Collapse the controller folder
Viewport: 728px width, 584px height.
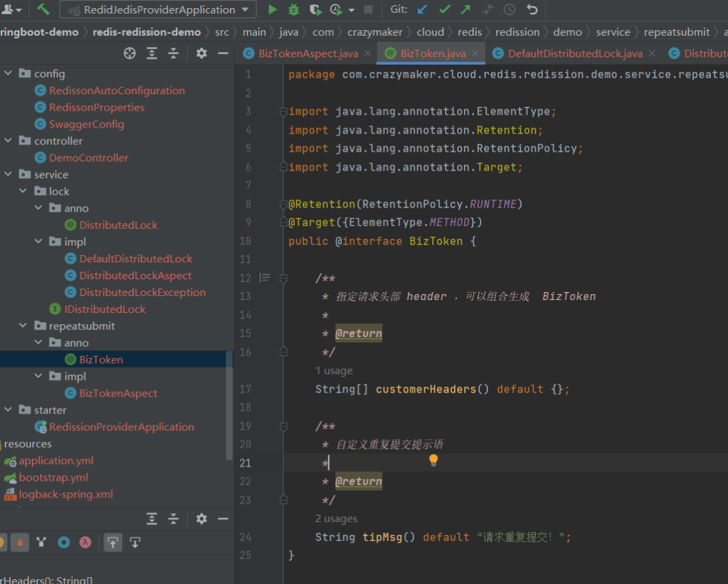click(8, 140)
